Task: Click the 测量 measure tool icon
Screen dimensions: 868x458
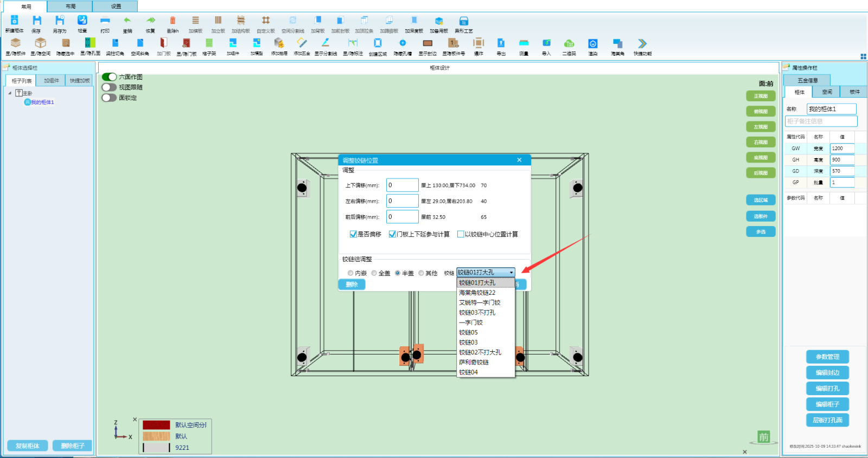Action: (524, 44)
